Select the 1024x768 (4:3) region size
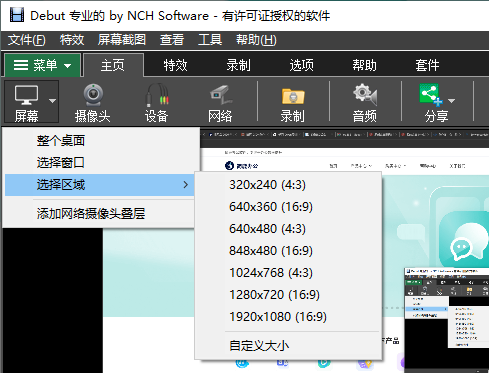The width and height of the screenshot is (489, 373). (x=288, y=273)
